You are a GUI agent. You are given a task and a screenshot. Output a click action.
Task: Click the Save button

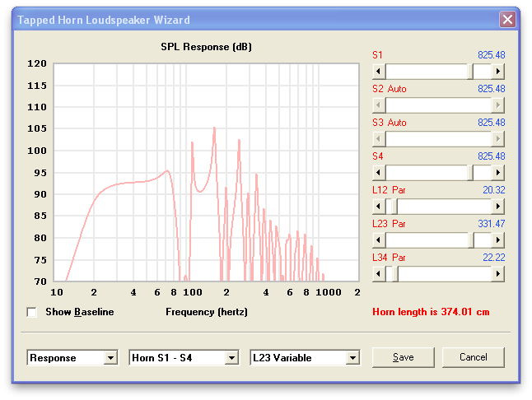tap(404, 357)
